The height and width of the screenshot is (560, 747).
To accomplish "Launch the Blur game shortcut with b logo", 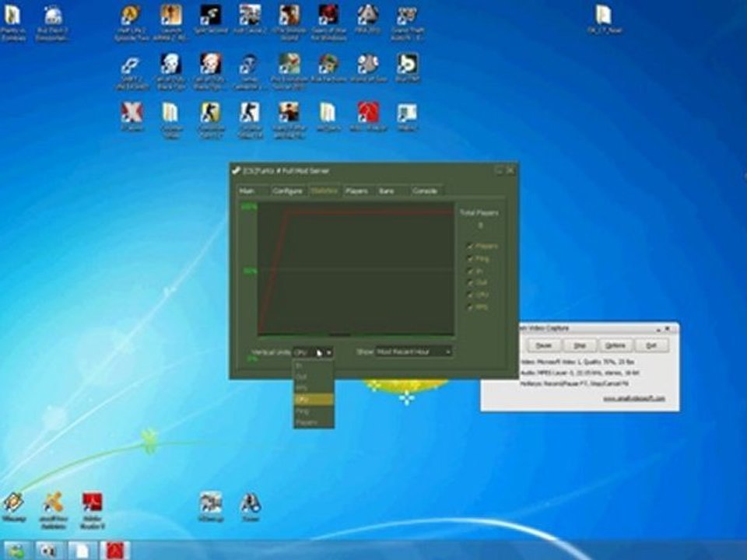I will (407, 68).
